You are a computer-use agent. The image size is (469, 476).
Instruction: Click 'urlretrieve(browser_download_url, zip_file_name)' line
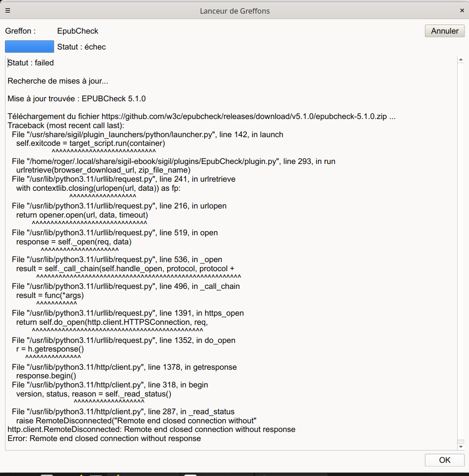pos(103,170)
